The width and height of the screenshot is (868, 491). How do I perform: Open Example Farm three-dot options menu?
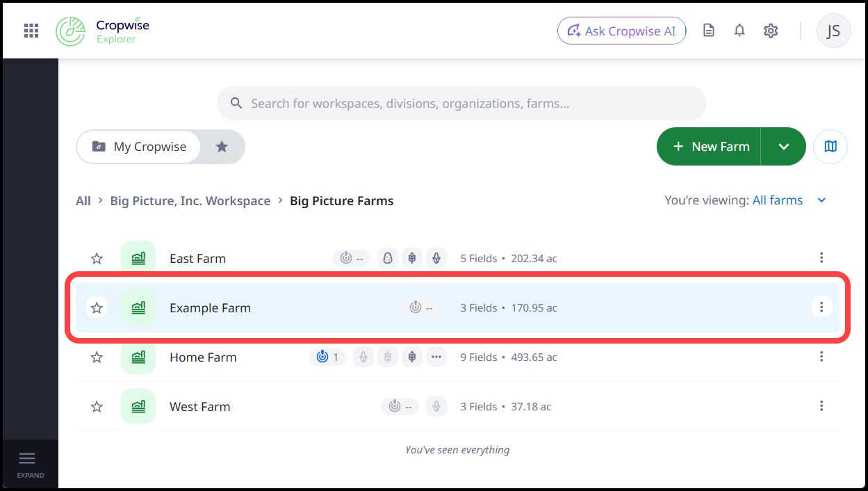pyautogui.click(x=821, y=307)
